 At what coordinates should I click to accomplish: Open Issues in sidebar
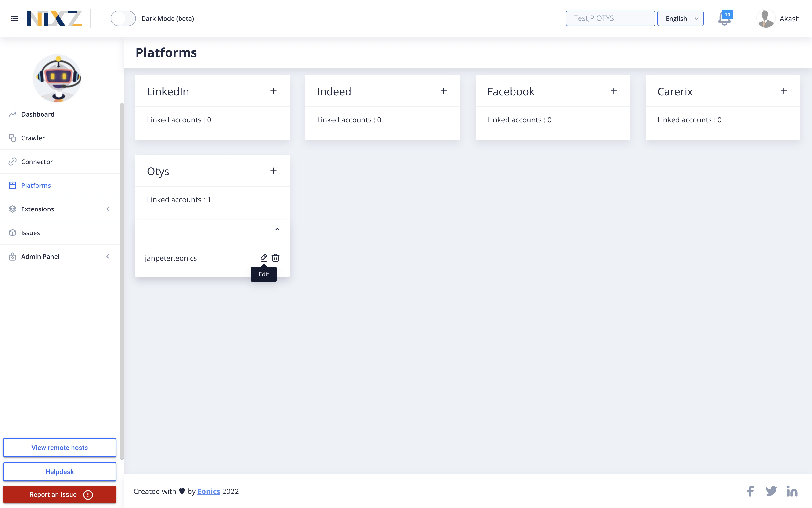coord(60,233)
